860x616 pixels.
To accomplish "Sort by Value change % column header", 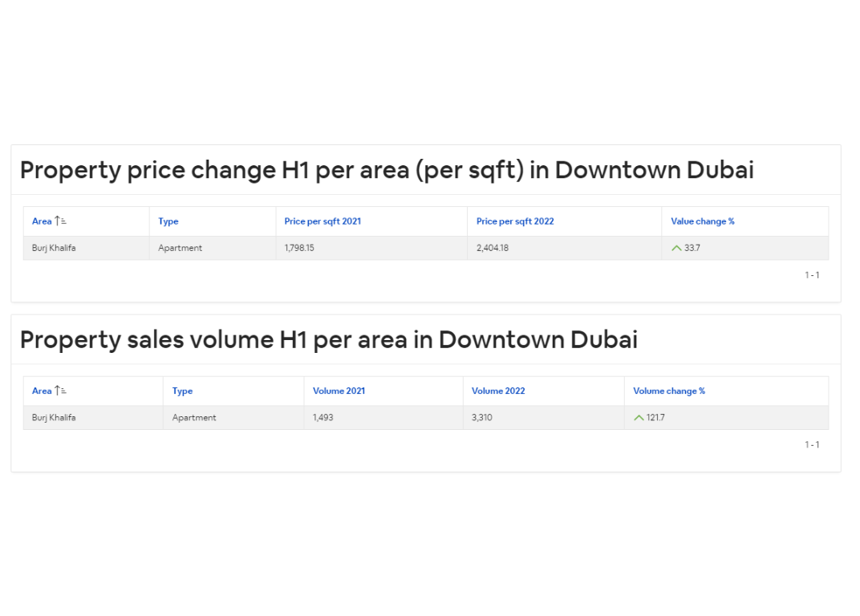I will click(x=703, y=221).
